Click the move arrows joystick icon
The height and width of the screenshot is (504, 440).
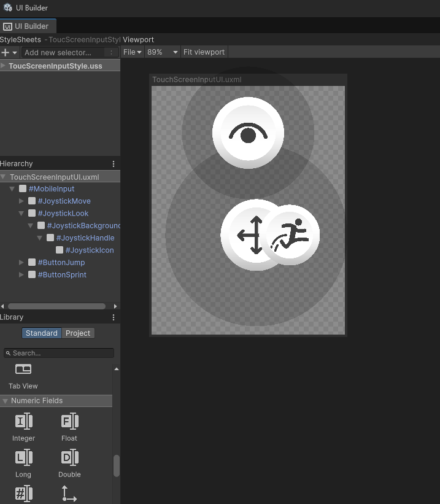coord(250,235)
